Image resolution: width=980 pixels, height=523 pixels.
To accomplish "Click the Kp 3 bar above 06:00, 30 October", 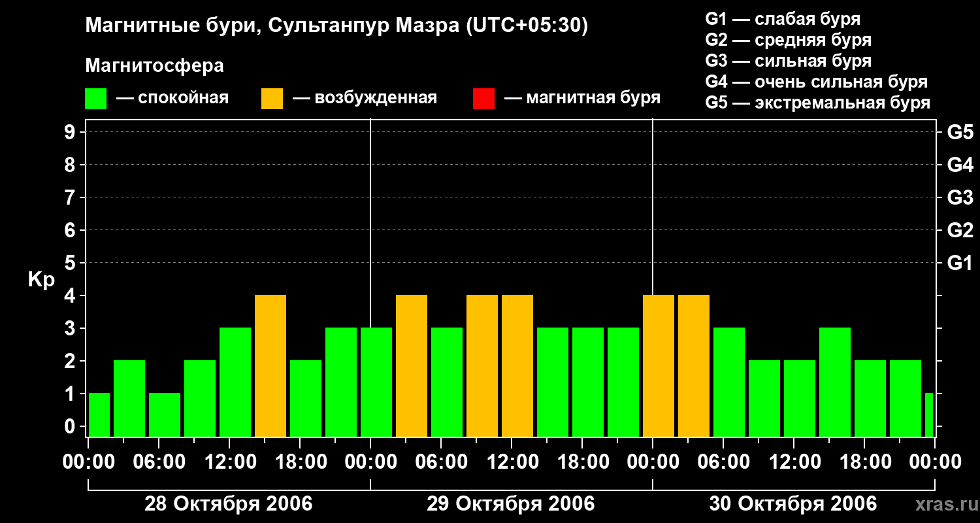I will [x=729, y=382].
